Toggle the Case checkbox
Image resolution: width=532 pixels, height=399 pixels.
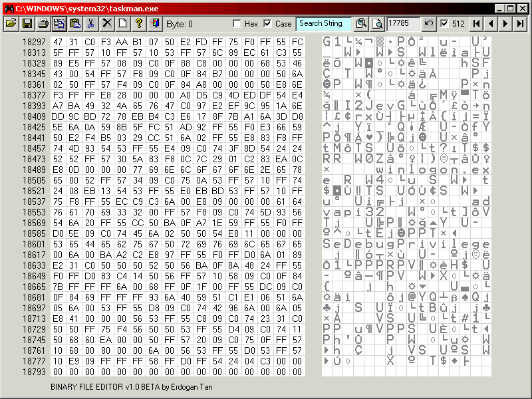point(268,24)
